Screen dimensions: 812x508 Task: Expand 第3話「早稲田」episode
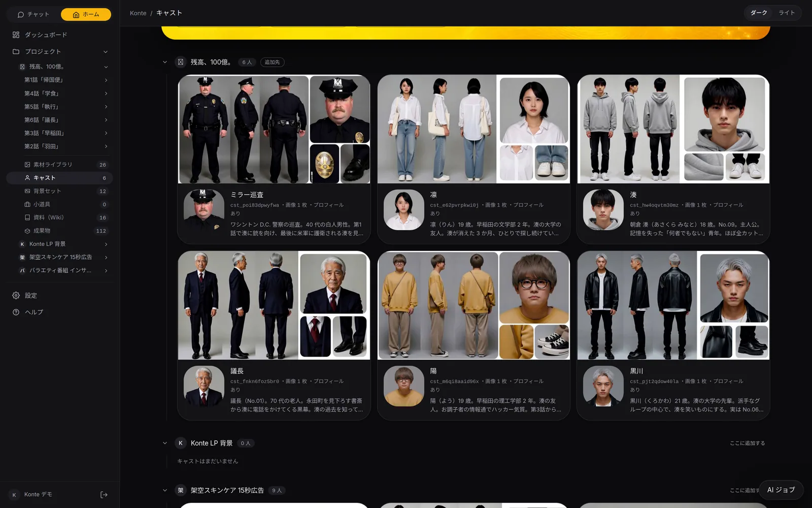pos(106,133)
